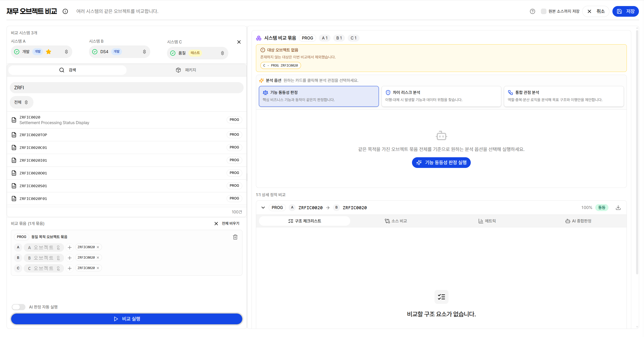Delete the bundle with the trash icon

coord(235,237)
